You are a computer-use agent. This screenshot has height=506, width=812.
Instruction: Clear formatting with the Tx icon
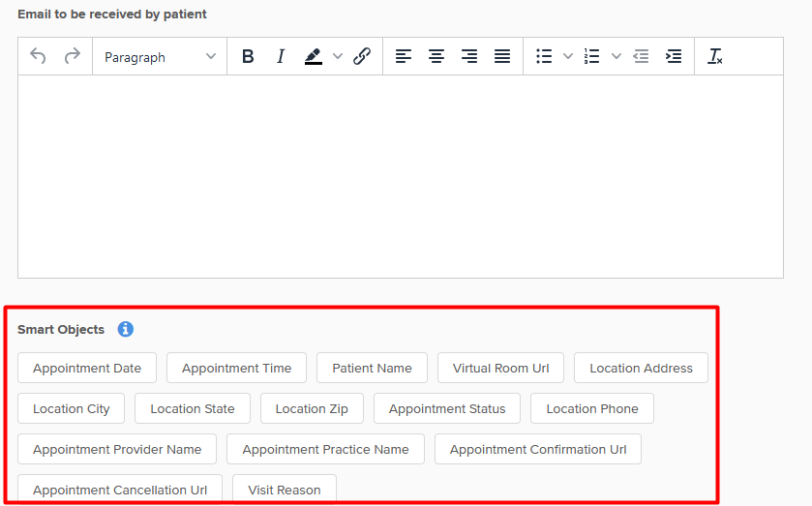pos(715,56)
